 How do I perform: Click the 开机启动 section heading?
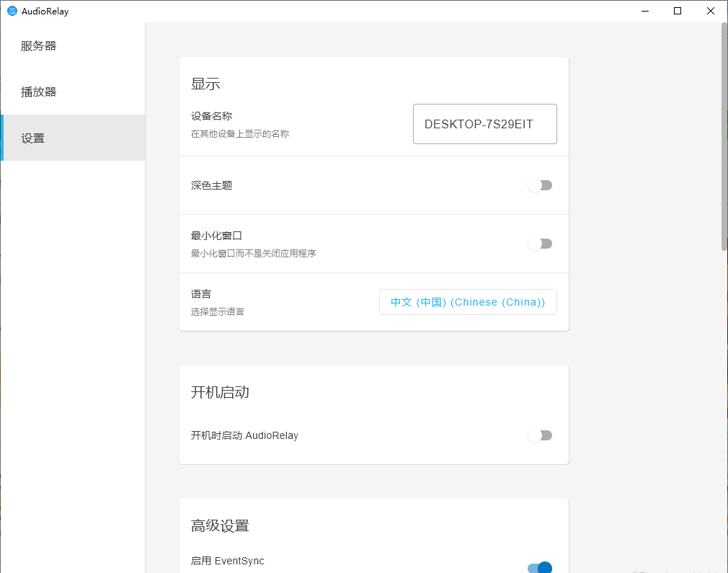click(x=220, y=392)
